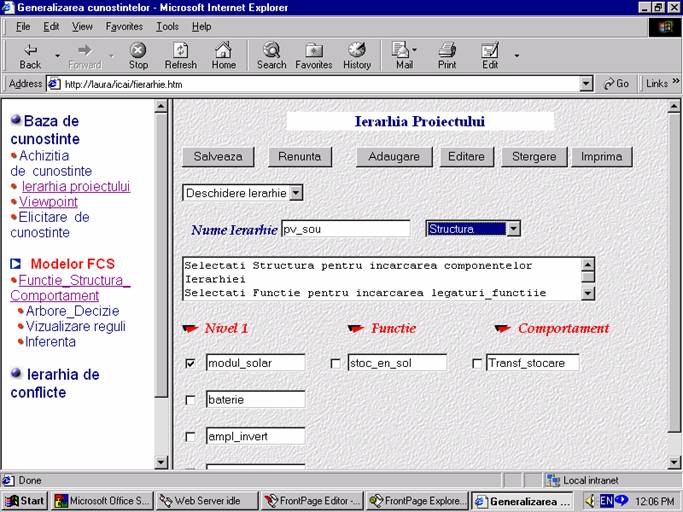Uncheck the modul_solar checkbox
The width and height of the screenshot is (683, 512).
[191, 363]
